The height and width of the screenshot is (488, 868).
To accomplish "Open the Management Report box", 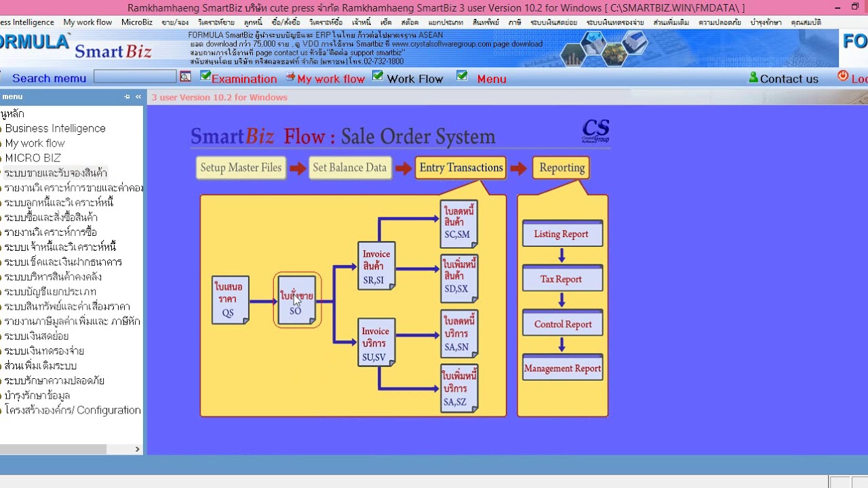I will (562, 368).
